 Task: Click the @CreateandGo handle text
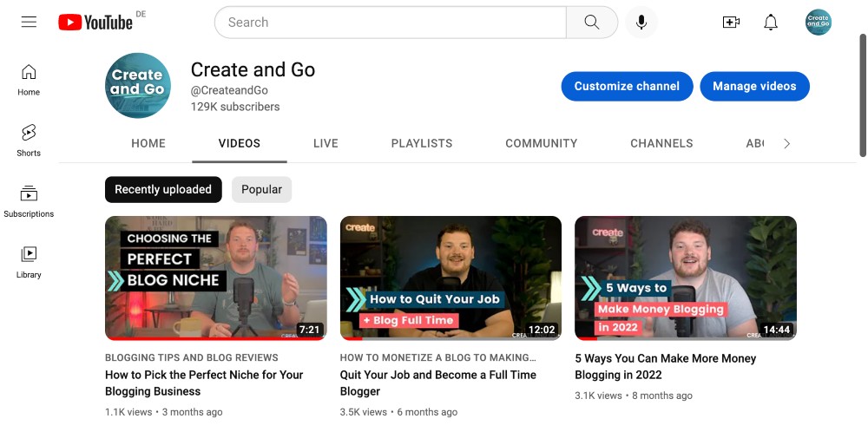[x=229, y=90]
